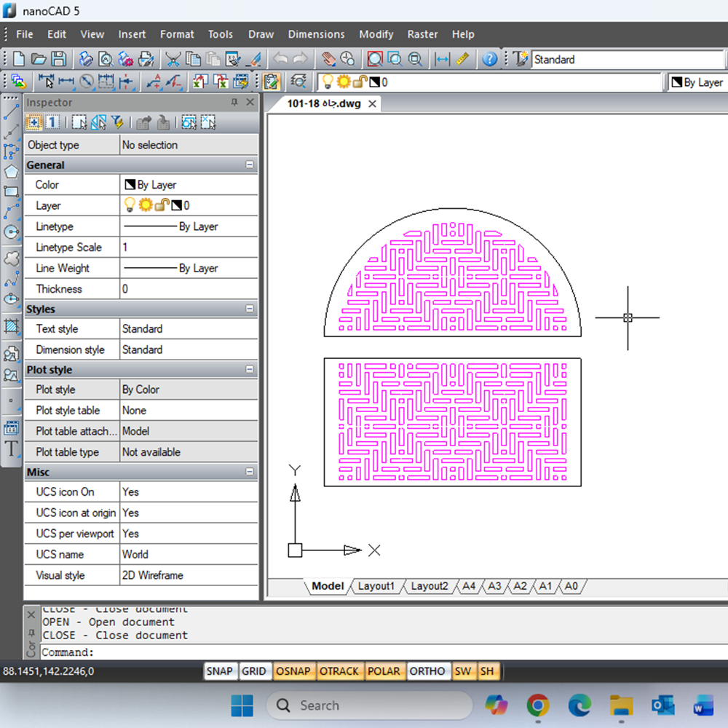The height and width of the screenshot is (728, 728).
Task: Enable GRID display in status bar
Action: coord(253,671)
